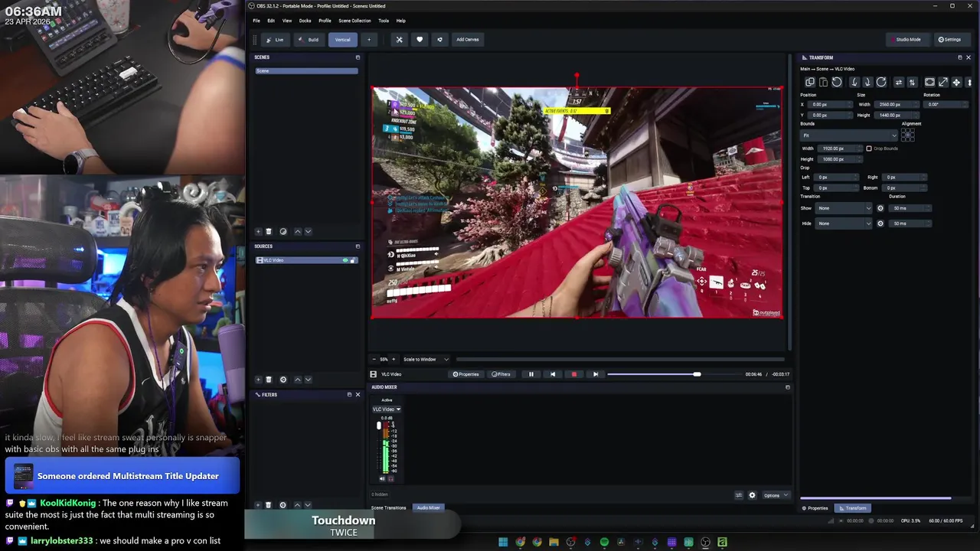Screen dimensions: 980x551
Task: Zoom out preview with minus icon
Action: pyautogui.click(x=374, y=359)
